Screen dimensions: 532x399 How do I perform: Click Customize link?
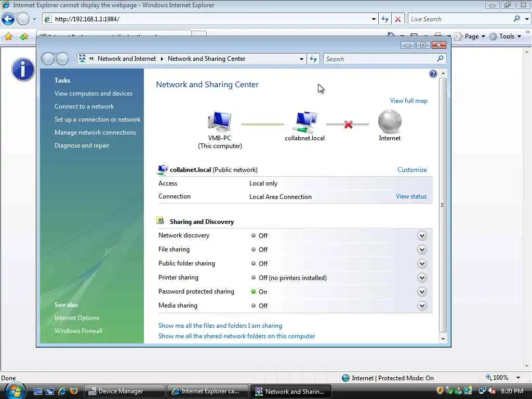412,170
